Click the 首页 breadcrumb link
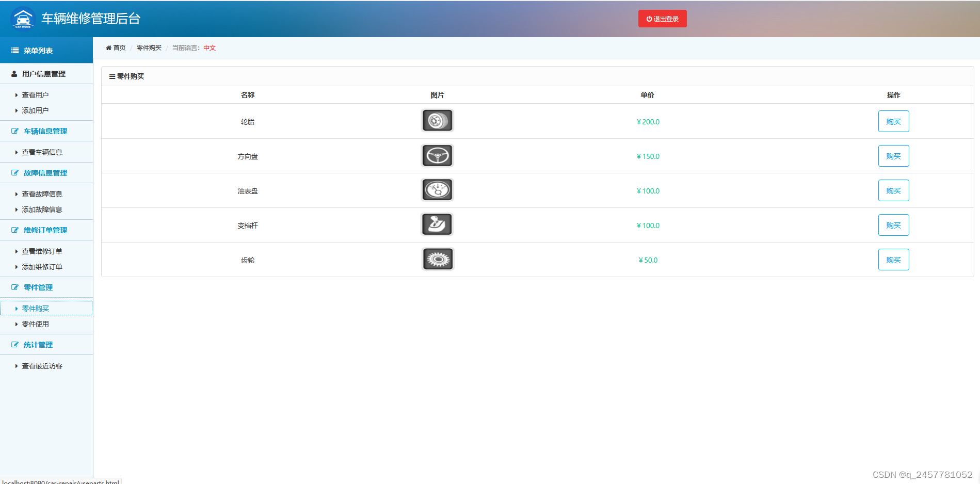 click(119, 48)
